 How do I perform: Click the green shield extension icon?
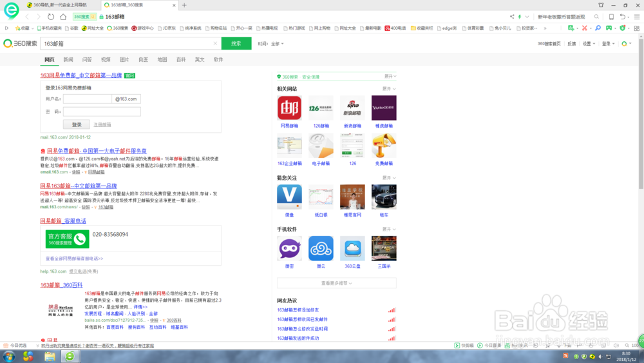623,28
